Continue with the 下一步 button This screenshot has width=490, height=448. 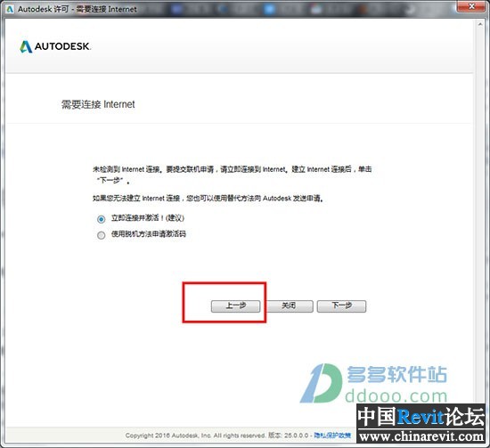click(341, 305)
